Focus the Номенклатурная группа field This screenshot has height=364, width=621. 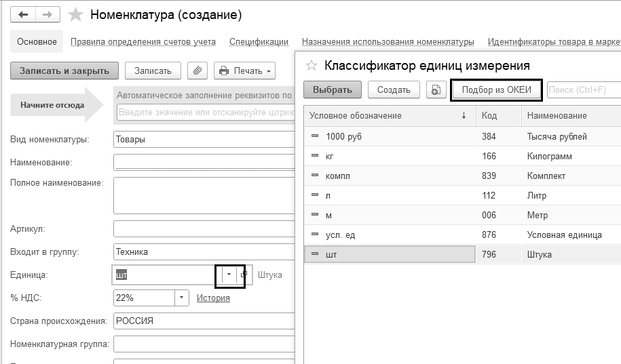(204, 344)
